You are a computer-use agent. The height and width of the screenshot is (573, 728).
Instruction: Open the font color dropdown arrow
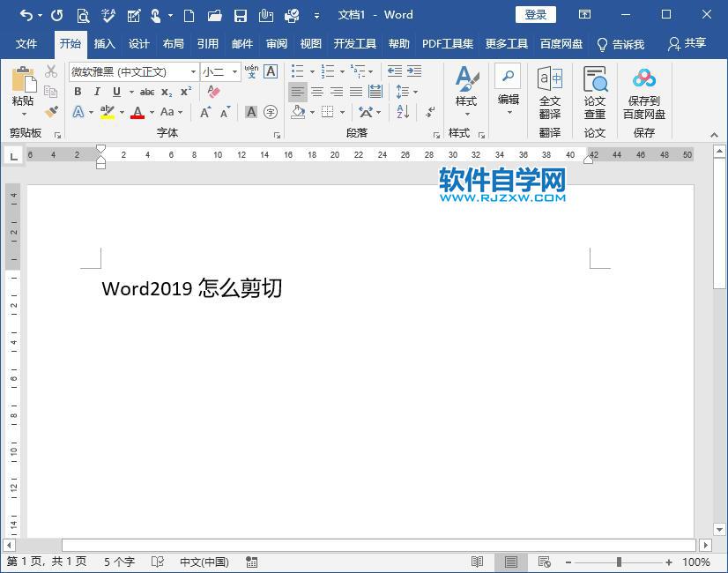(x=151, y=112)
